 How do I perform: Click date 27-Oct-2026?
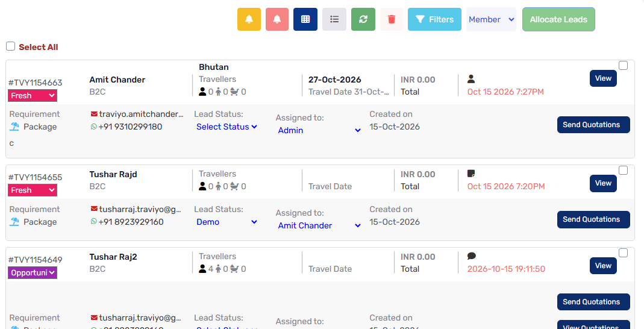(x=335, y=80)
